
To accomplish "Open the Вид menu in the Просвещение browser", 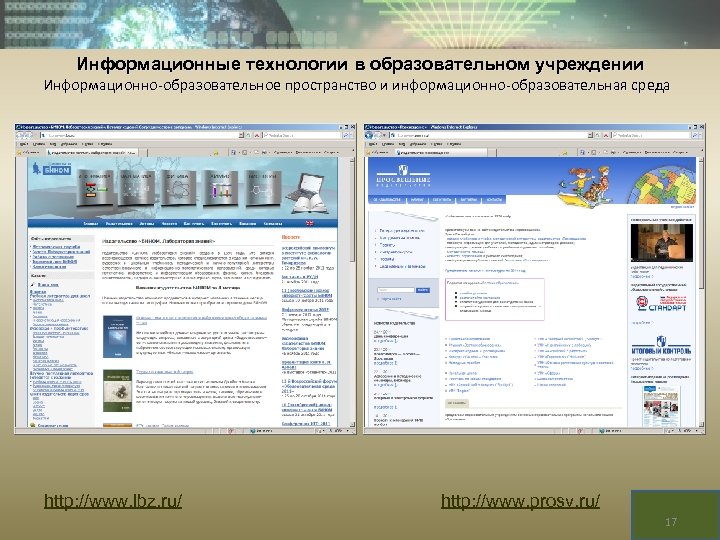I will [x=402, y=144].
